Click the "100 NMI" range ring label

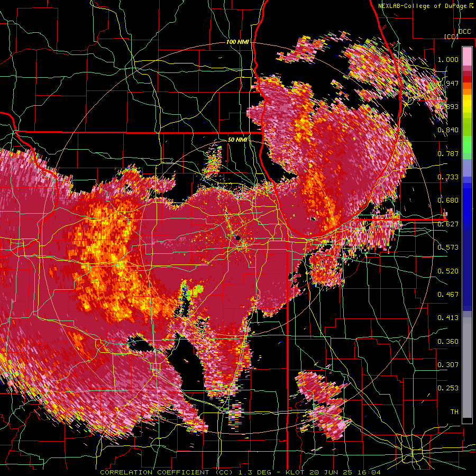click(237, 42)
